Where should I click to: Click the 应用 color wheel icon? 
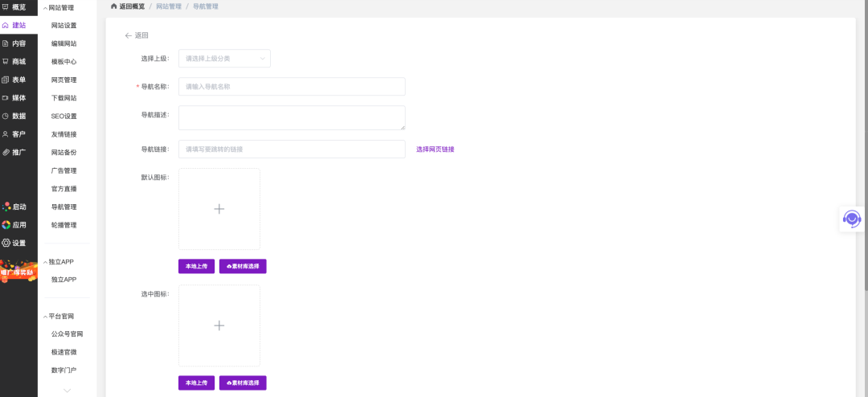click(x=6, y=225)
